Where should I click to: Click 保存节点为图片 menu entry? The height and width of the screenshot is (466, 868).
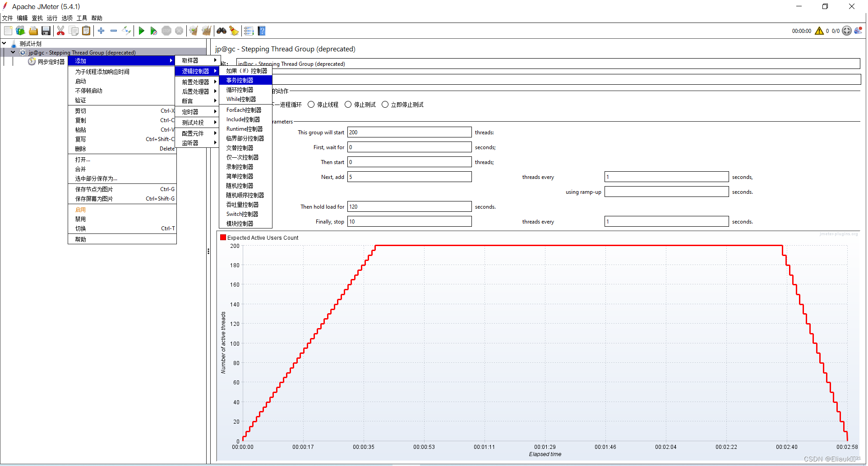click(x=122, y=189)
